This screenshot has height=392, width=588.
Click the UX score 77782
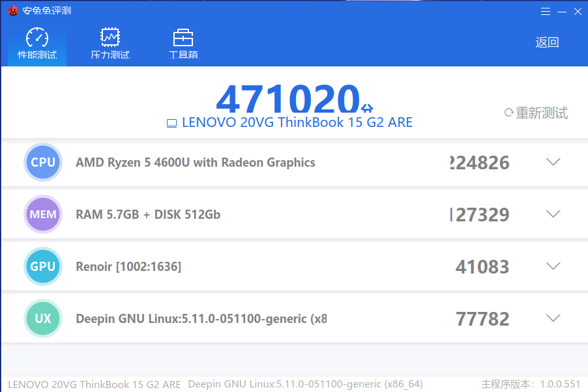(x=482, y=319)
